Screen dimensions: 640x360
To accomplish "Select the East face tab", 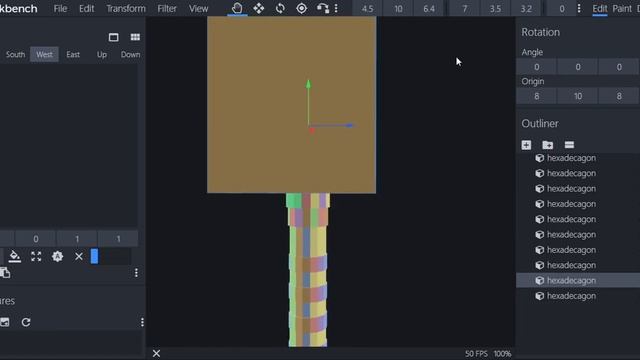I will point(73,54).
